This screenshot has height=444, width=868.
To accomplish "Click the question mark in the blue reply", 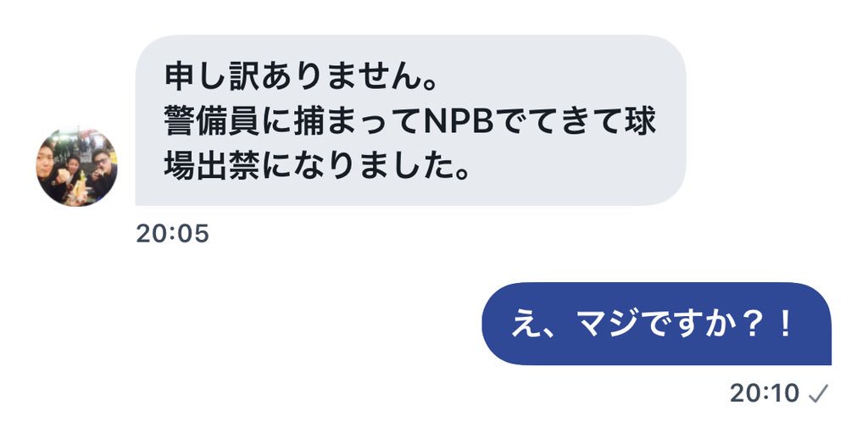I will (752, 325).
